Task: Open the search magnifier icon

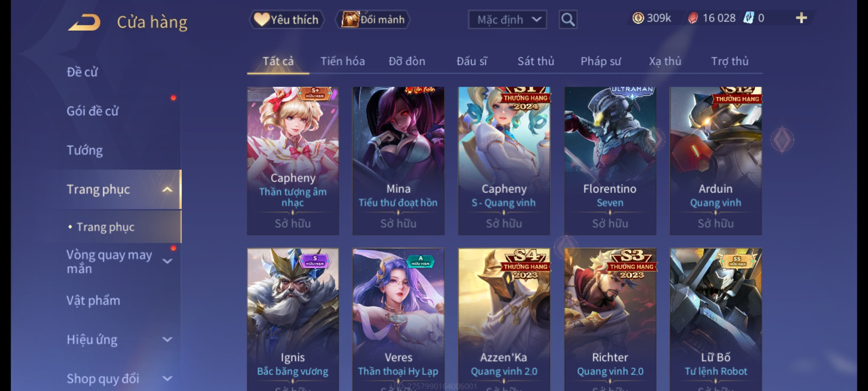Action: click(568, 20)
